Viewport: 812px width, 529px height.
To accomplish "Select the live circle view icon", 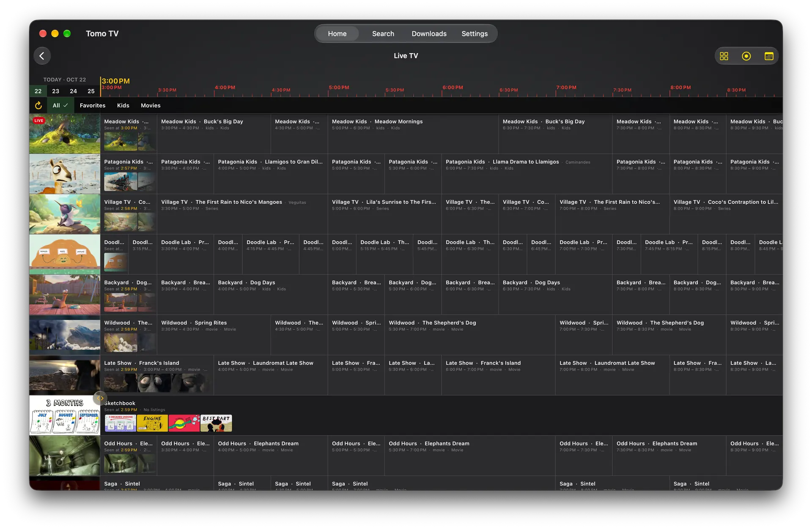I will click(x=746, y=56).
